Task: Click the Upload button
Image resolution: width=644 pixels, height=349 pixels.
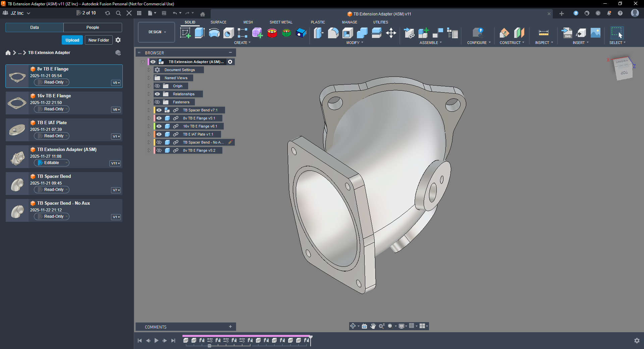Action: point(72,40)
